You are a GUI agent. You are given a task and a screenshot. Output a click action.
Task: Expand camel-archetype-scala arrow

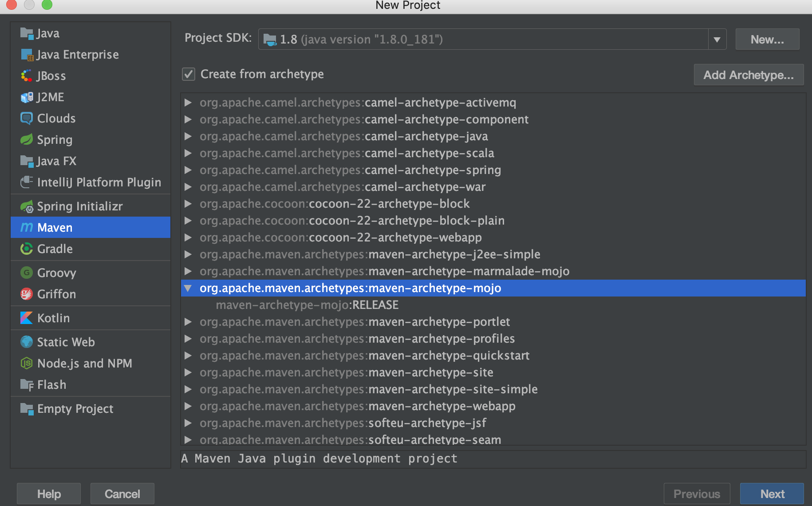point(188,153)
